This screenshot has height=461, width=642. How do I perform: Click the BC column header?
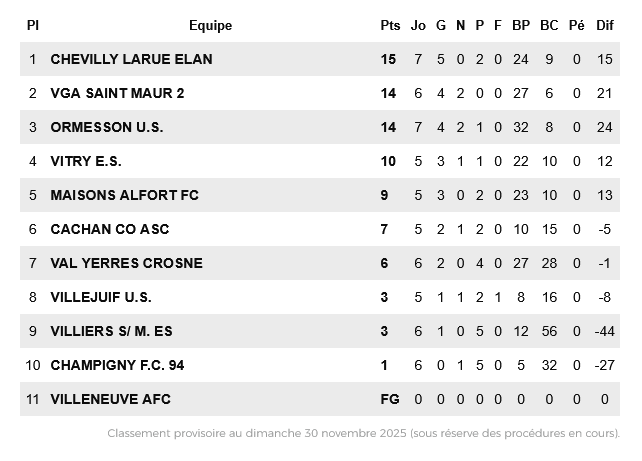(x=549, y=25)
